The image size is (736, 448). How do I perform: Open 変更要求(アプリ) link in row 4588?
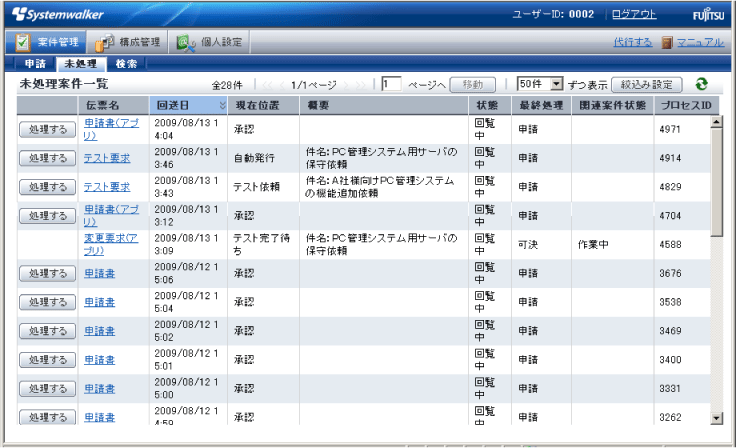tap(111, 244)
